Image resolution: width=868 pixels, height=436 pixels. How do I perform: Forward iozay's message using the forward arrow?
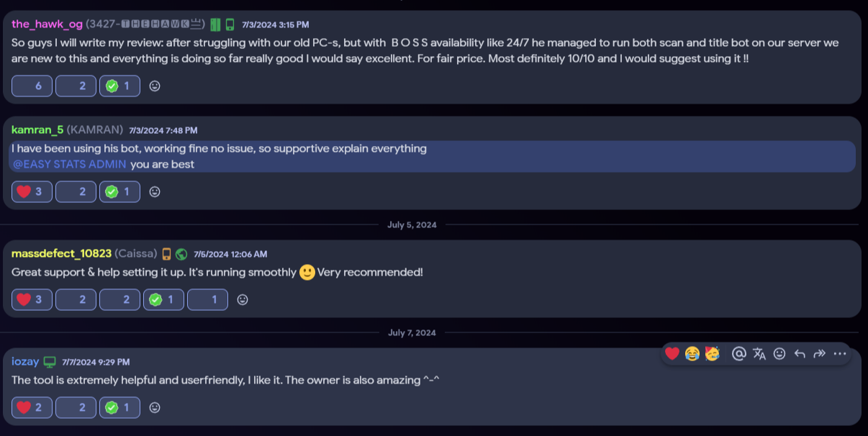click(819, 353)
